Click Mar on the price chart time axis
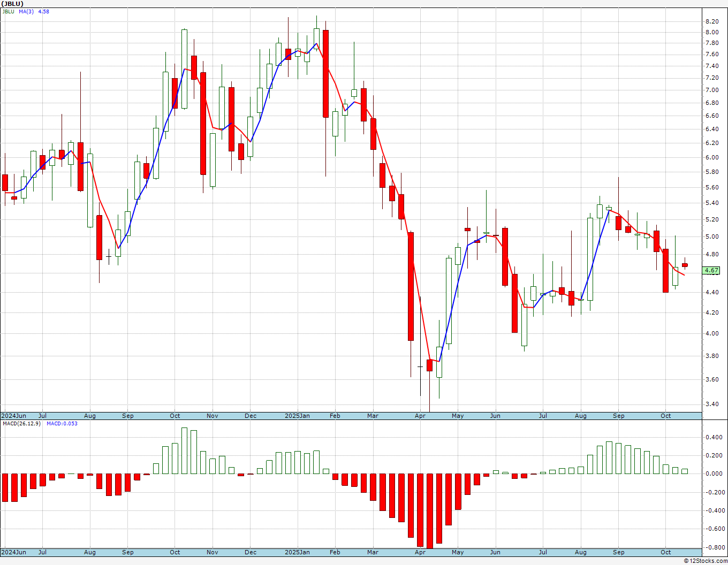This screenshot has width=728, height=565. [373, 416]
